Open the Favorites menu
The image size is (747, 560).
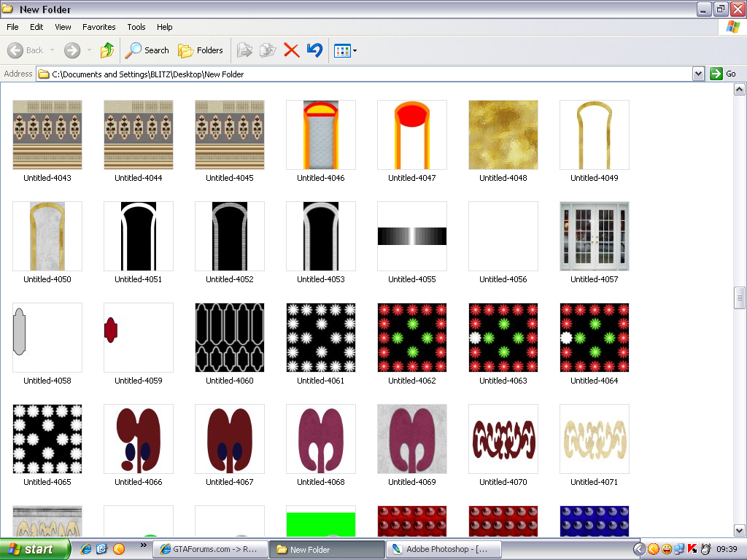click(x=98, y=27)
